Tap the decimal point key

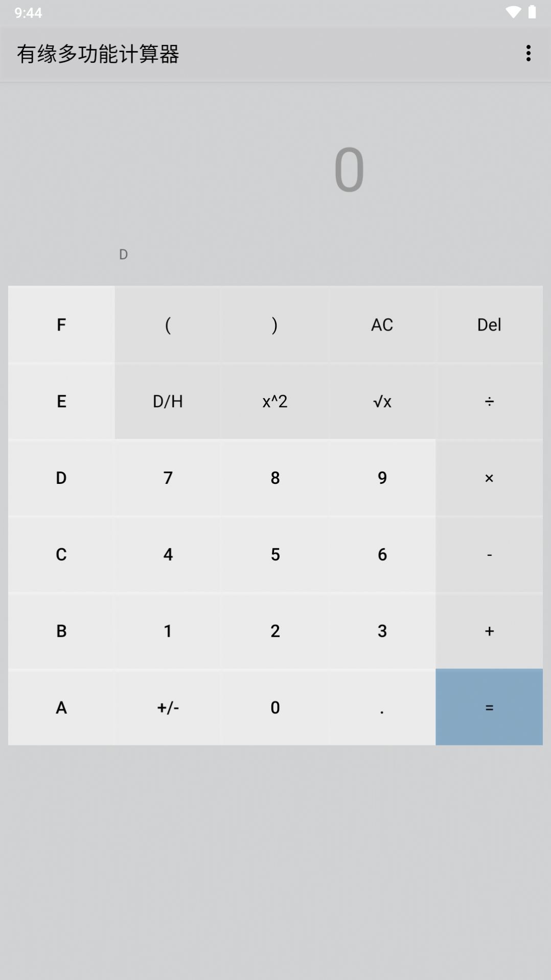382,707
